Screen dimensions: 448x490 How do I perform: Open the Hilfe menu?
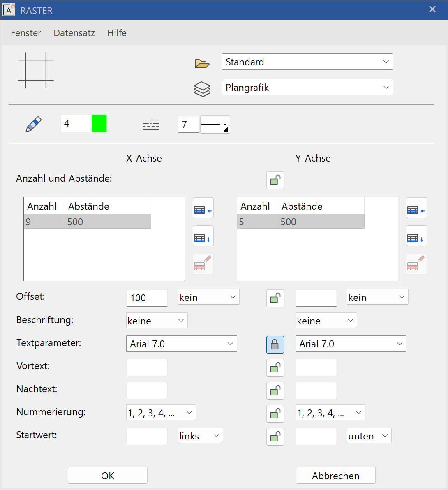(x=117, y=33)
